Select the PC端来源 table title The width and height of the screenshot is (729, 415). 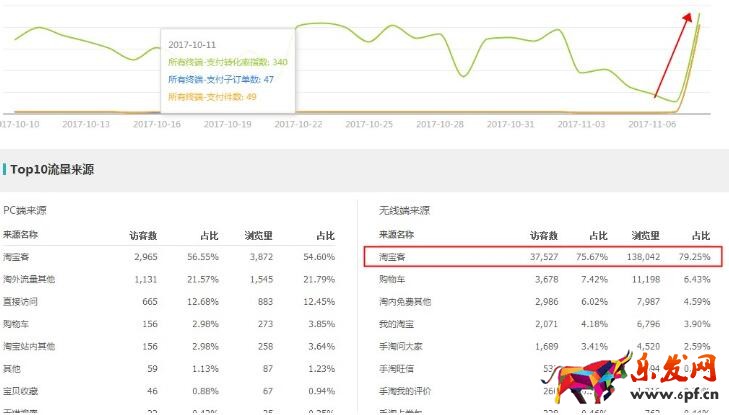point(25,210)
